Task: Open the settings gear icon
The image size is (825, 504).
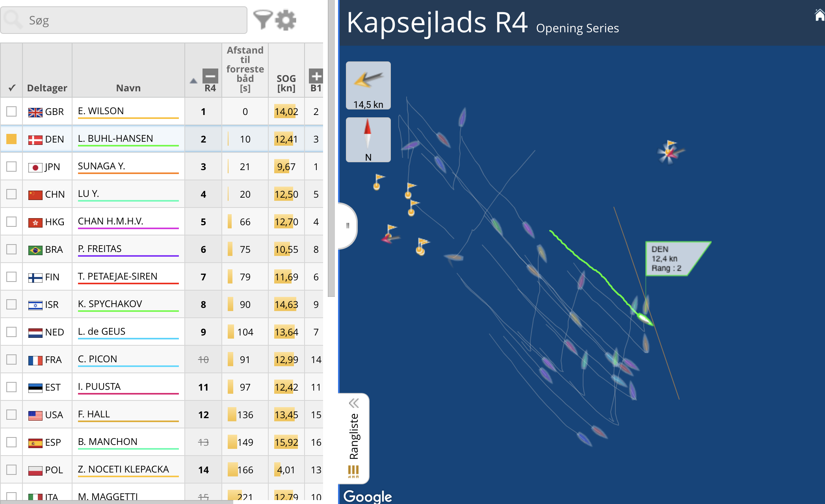Action: (x=286, y=20)
